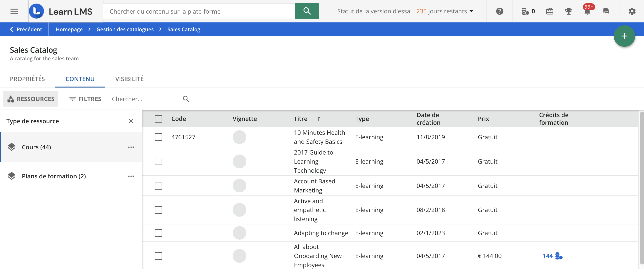Viewport: 644px width, 269px height.
Task: Go to Gestion des catalogues breadcrumb
Action: click(x=125, y=30)
